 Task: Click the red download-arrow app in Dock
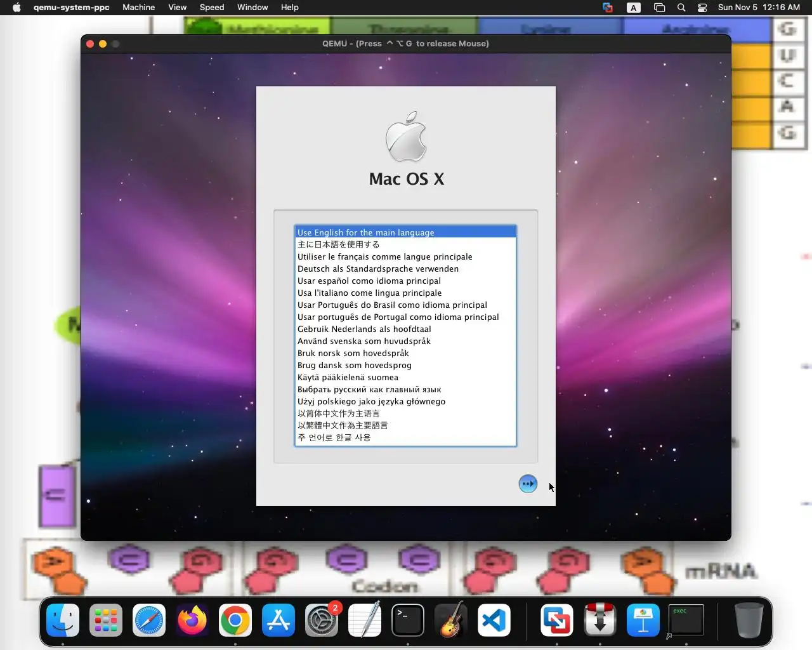pyautogui.click(x=600, y=620)
